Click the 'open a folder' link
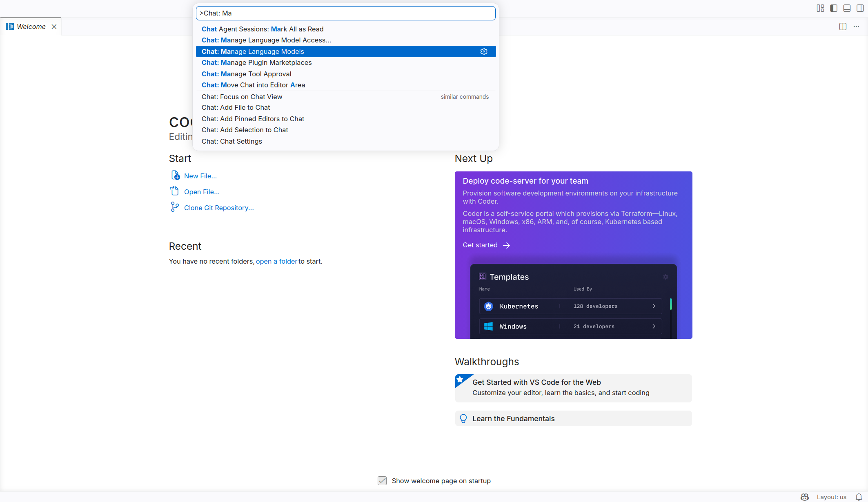This screenshot has width=868, height=502. pyautogui.click(x=276, y=261)
